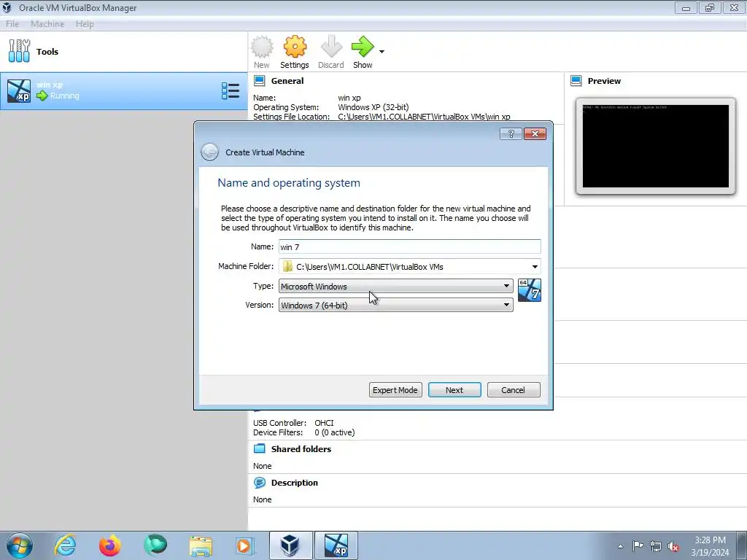The image size is (747, 560).
Task: Open File Explorer from taskbar
Action: click(201, 545)
